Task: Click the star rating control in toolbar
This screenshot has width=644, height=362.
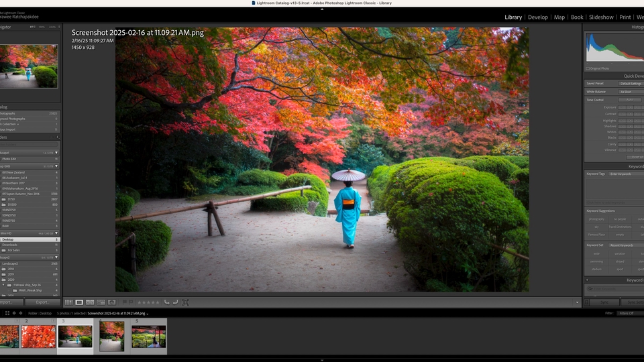Action: tap(148, 302)
